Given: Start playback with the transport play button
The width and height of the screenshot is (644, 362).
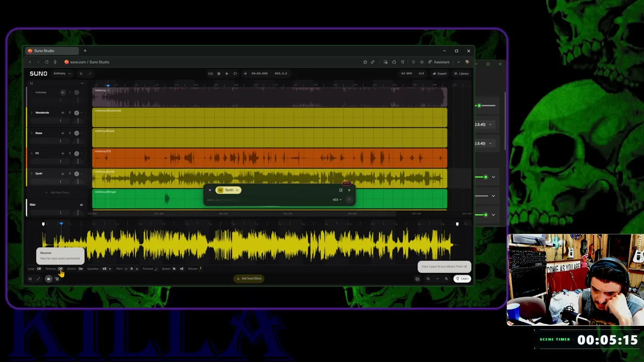Looking at the screenshot, I should coord(227,73).
